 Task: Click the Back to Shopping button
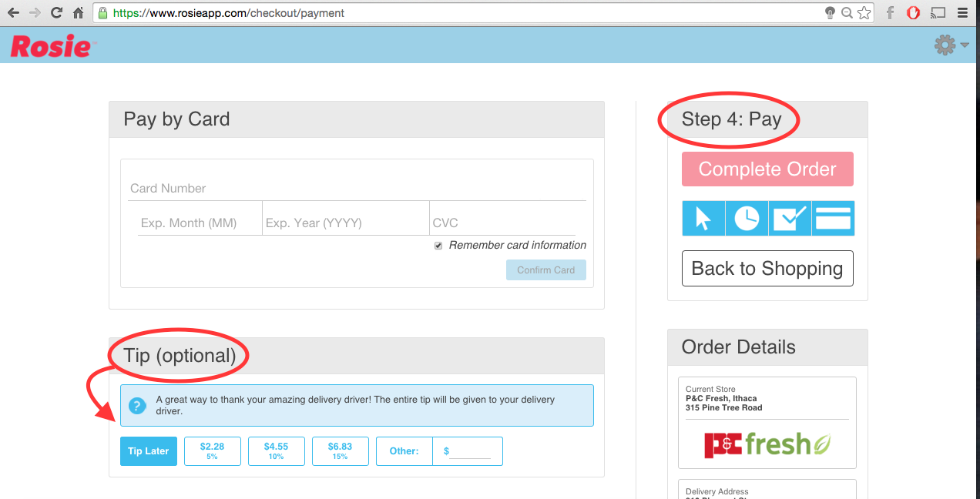767,268
